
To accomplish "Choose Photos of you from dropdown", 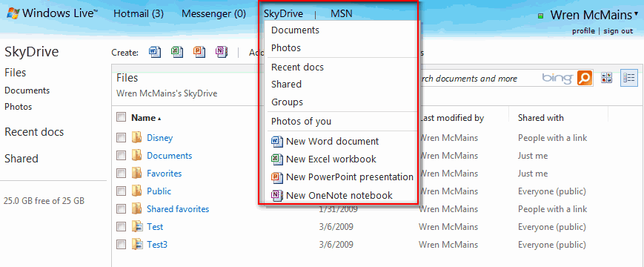I will coord(301,121).
